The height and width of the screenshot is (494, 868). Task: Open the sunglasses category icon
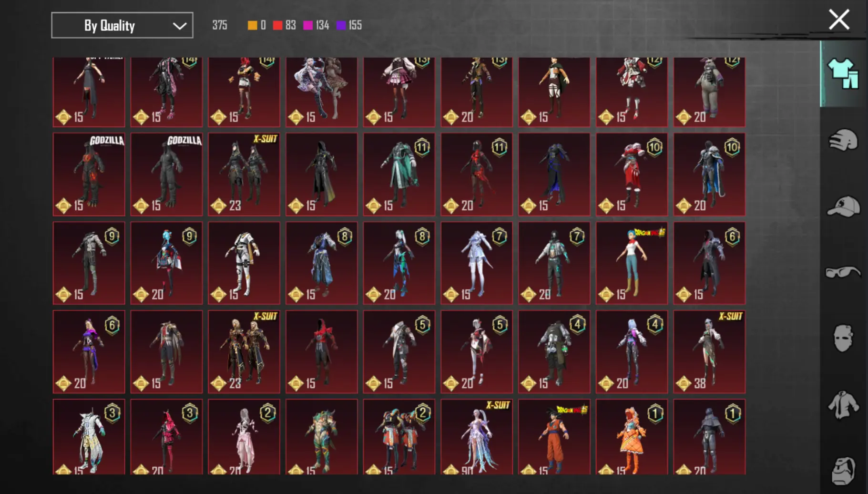[843, 272]
